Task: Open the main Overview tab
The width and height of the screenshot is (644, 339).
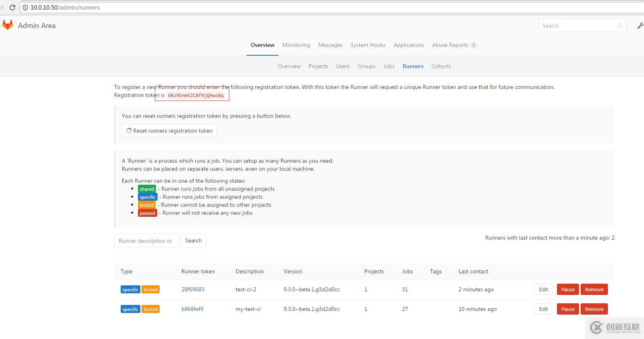Action: coord(262,45)
